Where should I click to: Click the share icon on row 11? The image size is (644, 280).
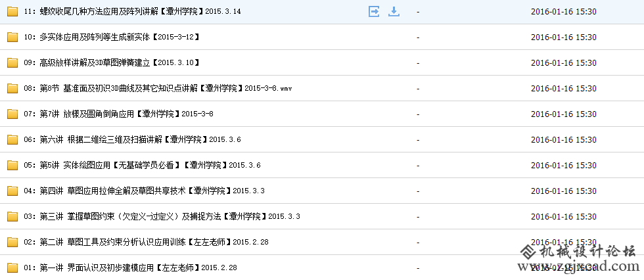point(374,11)
